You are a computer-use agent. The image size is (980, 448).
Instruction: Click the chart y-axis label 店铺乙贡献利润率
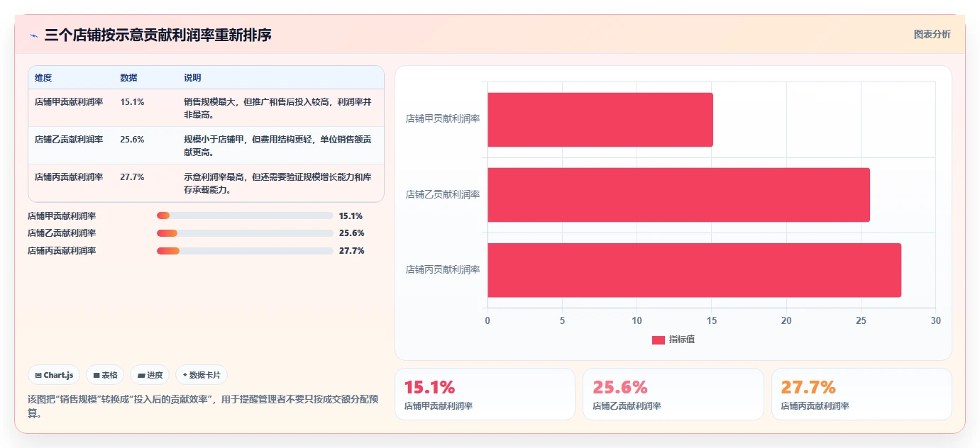pos(443,194)
